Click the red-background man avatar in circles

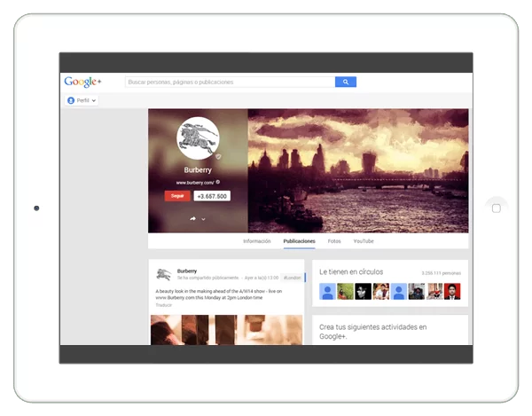(452, 292)
